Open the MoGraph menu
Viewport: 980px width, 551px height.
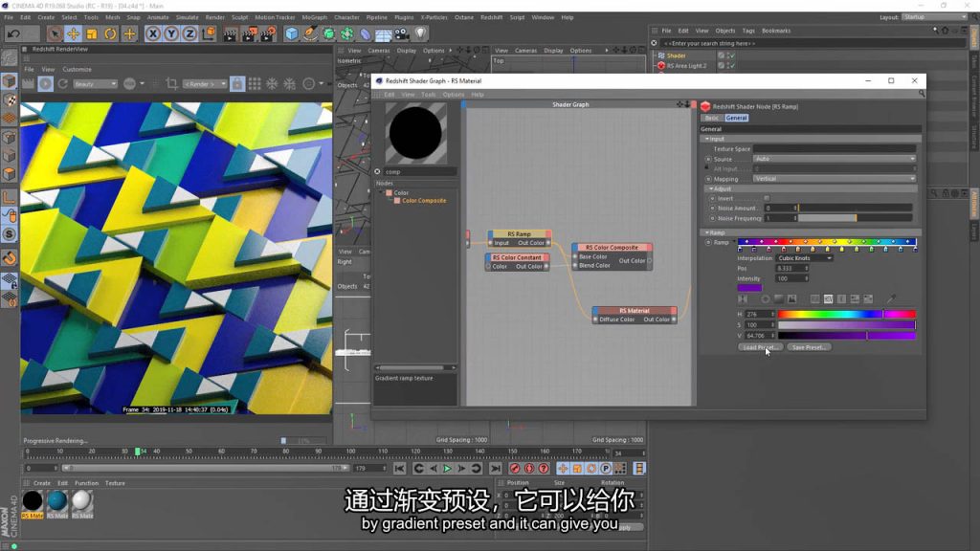(314, 17)
